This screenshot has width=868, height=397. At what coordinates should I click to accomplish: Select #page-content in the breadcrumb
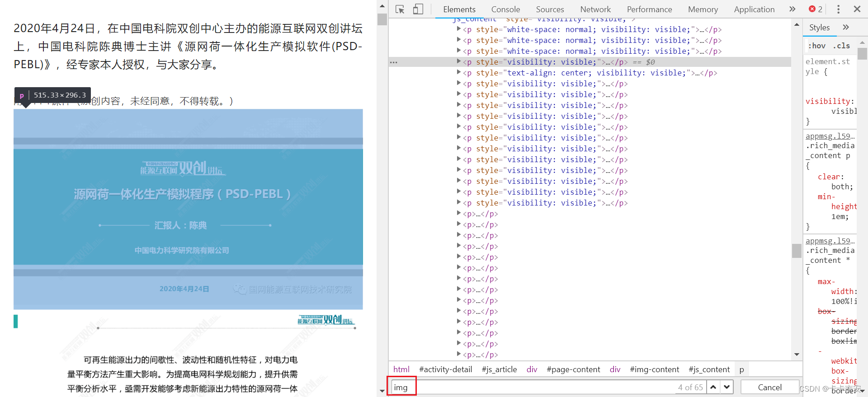click(x=573, y=369)
